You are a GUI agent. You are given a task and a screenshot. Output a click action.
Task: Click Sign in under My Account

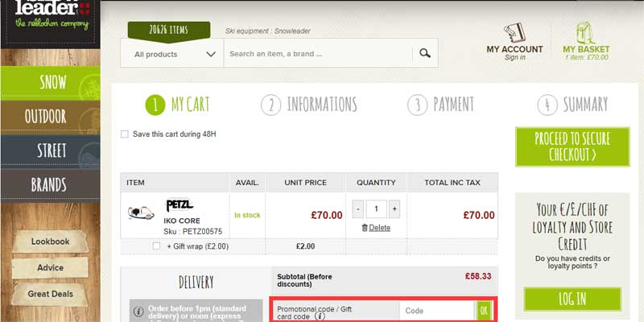(514, 57)
